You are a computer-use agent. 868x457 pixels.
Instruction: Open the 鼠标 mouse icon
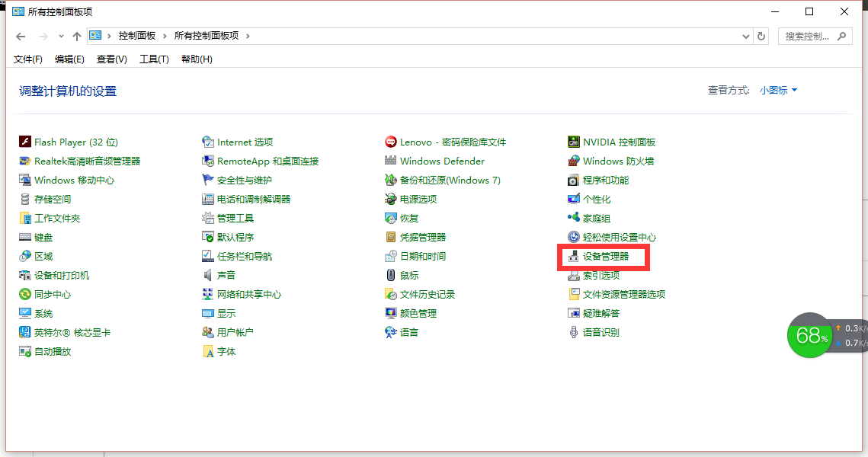(x=391, y=275)
